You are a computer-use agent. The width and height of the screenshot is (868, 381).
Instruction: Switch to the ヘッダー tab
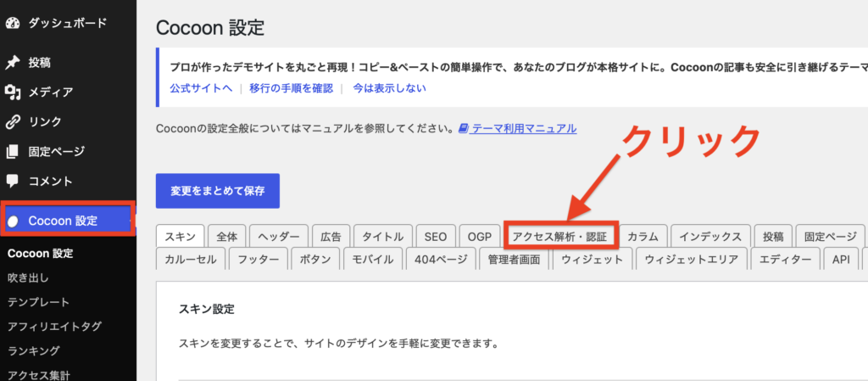[279, 237]
